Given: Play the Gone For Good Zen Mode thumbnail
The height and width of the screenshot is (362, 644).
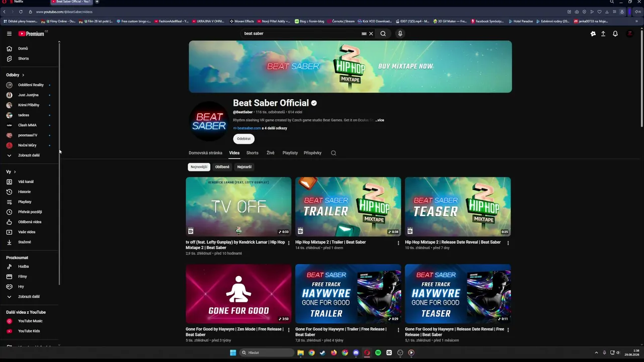Looking at the screenshot, I should click(x=238, y=294).
